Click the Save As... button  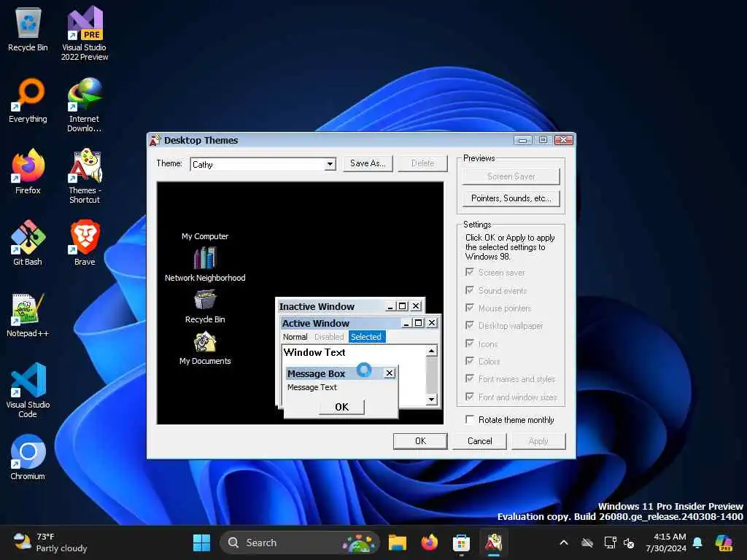click(x=368, y=163)
